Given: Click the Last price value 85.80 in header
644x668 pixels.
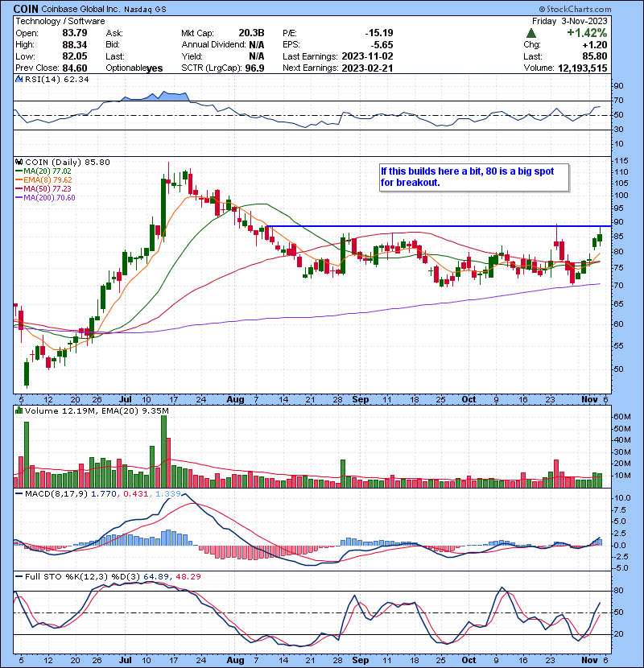Looking at the screenshot, I should [x=595, y=56].
